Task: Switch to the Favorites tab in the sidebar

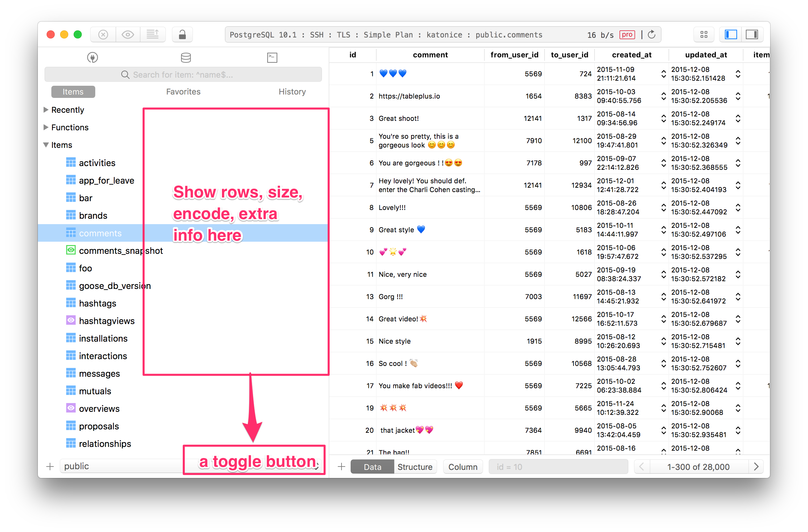Action: point(183,91)
